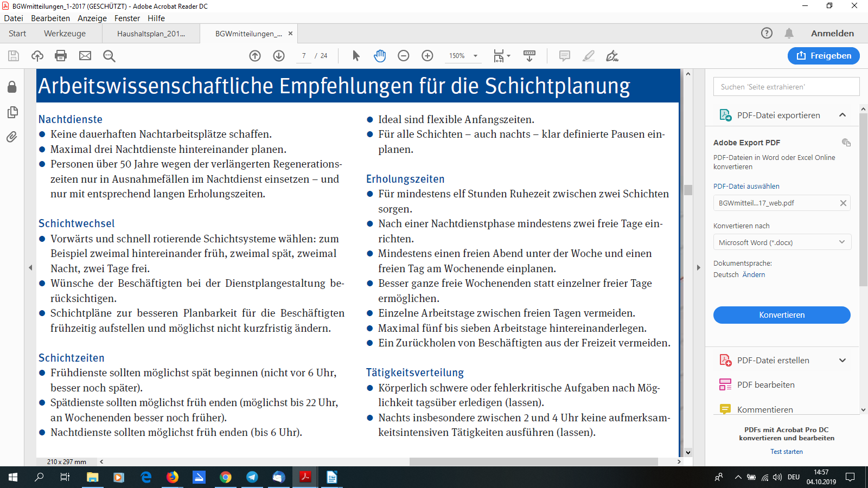Viewport: 868px width, 488px height.
Task: Open the Anzeige menu
Action: (x=92, y=18)
